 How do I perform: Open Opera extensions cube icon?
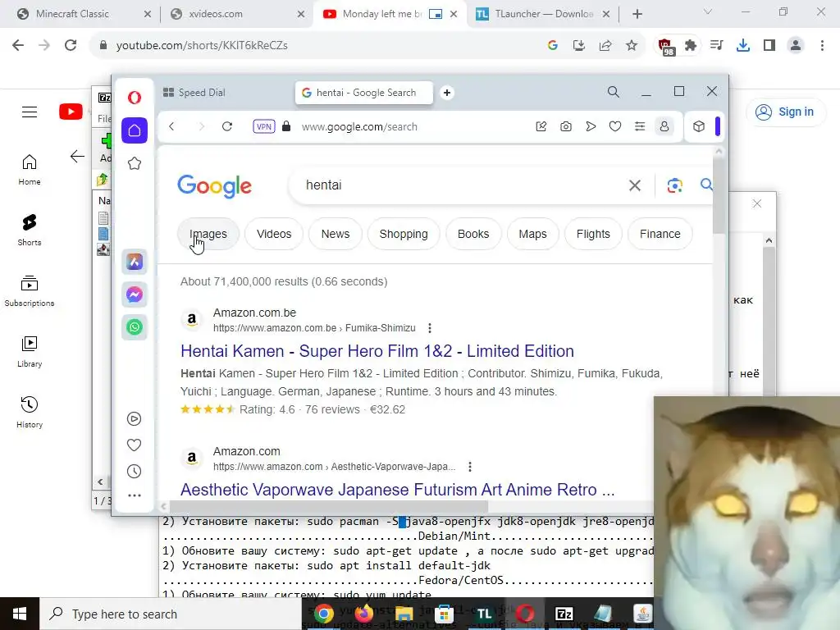pos(699,126)
